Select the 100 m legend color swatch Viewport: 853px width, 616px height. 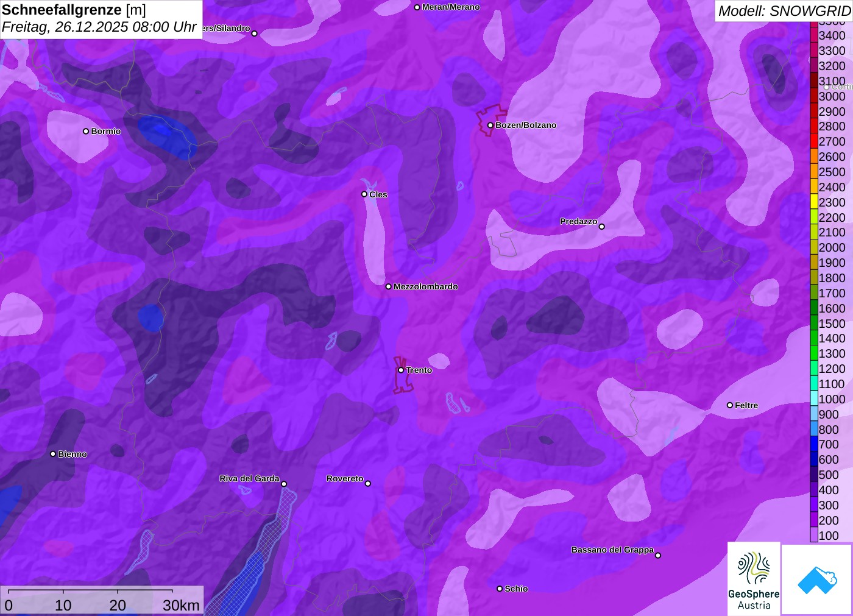pos(814,536)
